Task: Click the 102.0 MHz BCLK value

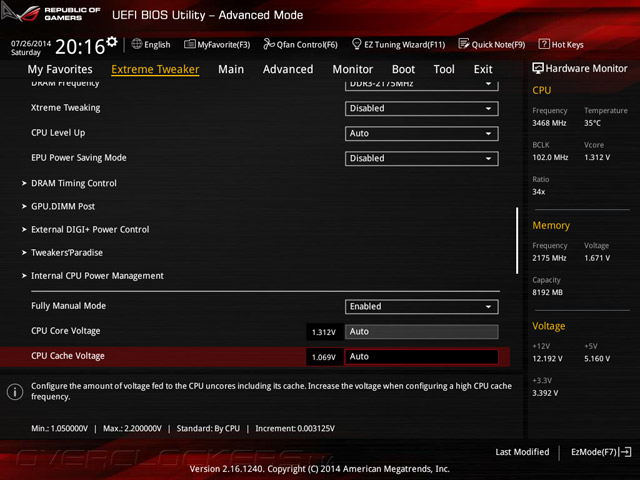Action: pyautogui.click(x=550, y=157)
